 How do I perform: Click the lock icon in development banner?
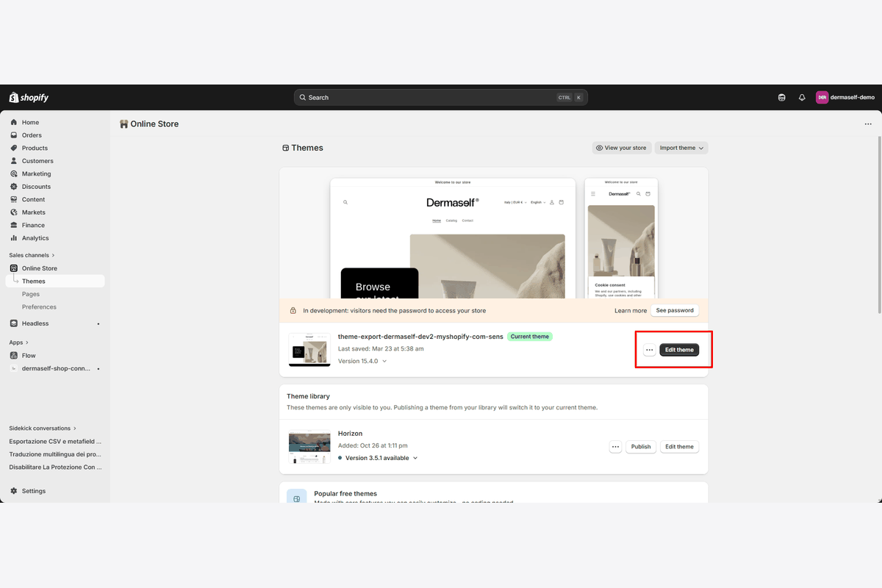(x=293, y=311)
